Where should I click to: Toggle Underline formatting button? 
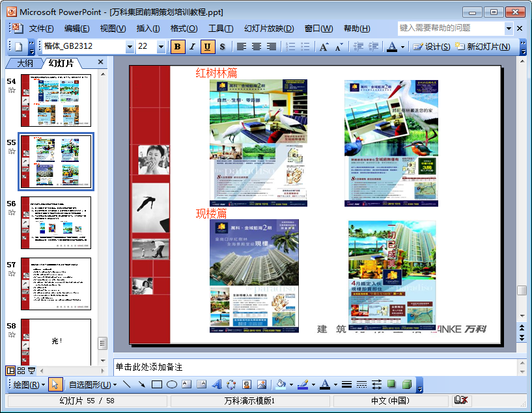tap(207, 46)
